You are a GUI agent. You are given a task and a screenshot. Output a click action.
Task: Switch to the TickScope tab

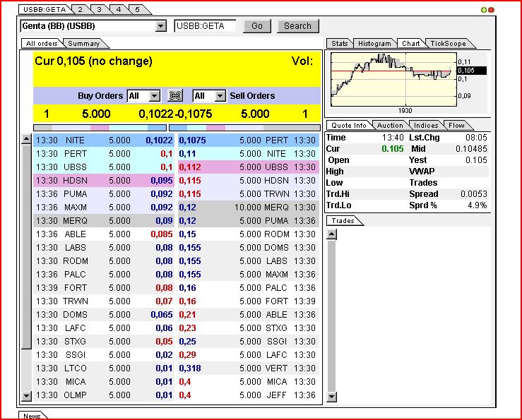(x=448, y=44)
